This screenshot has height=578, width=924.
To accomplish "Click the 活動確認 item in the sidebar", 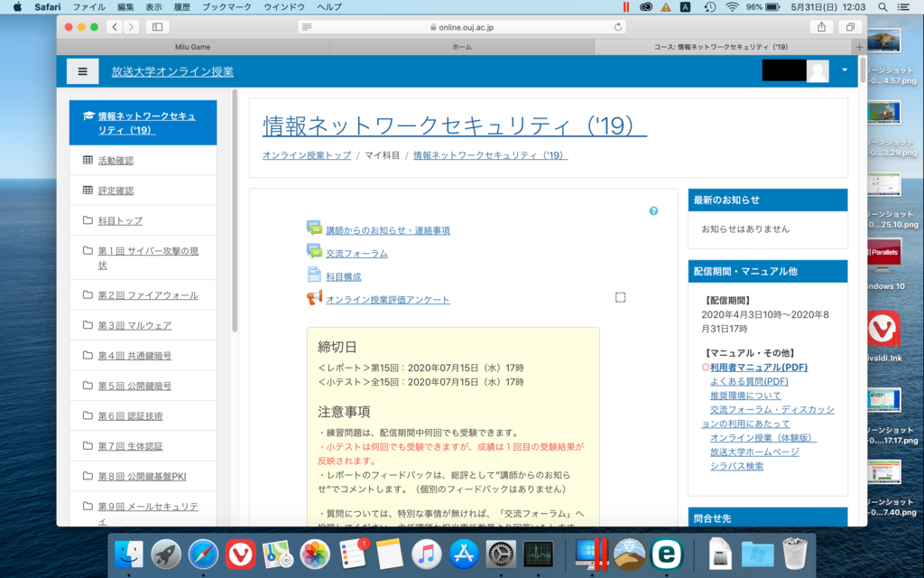I will point(115,161).
